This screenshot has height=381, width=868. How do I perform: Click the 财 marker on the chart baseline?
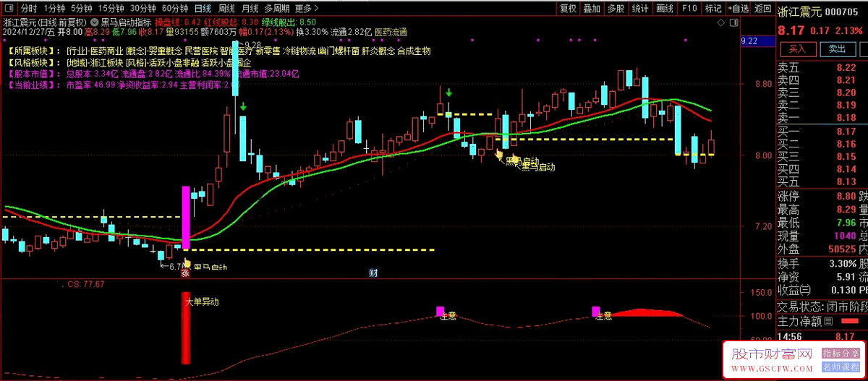[x=373, y=273]
